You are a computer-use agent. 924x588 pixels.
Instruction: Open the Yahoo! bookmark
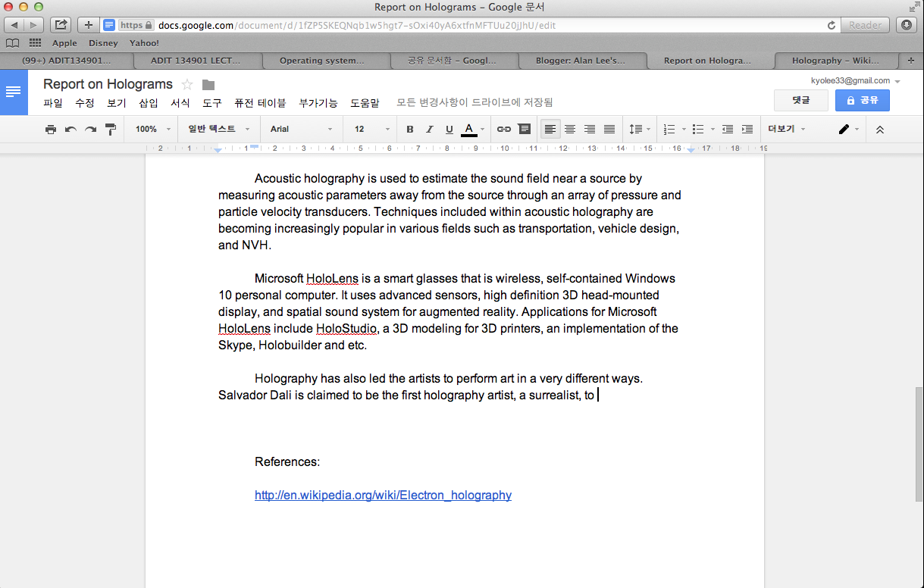(x=144, y=43)
